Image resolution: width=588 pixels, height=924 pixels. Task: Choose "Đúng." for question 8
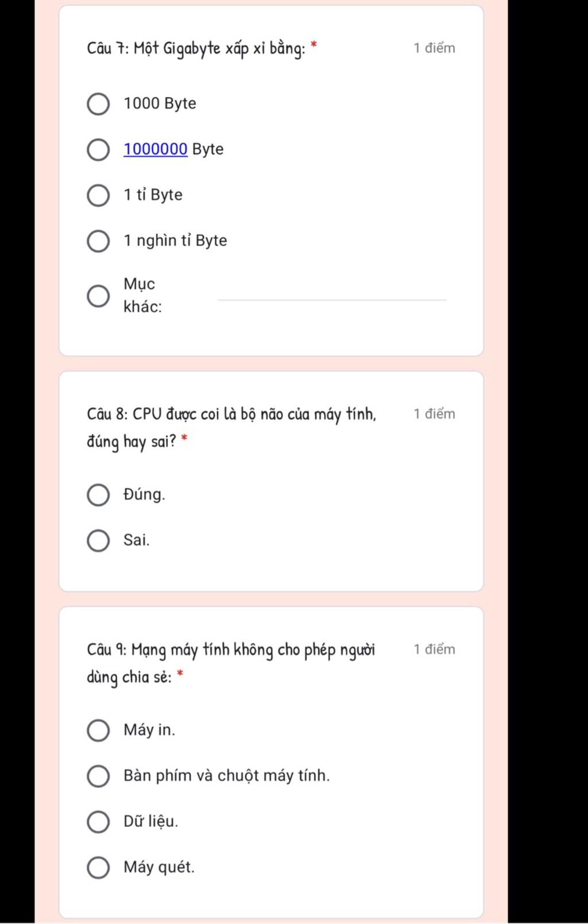(98, 495)
